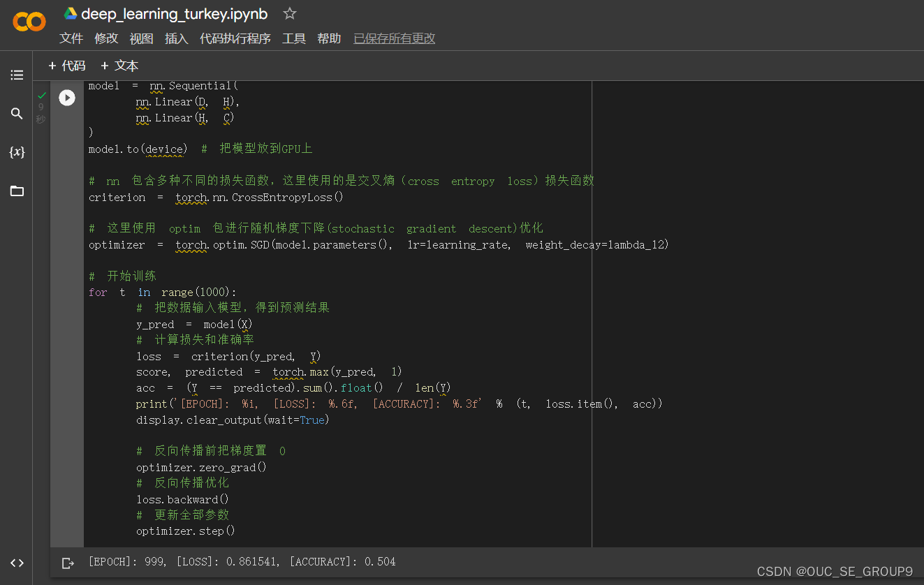Open the Colab home logo
This screenshot has width=924, height=585.
coord(29,22)
